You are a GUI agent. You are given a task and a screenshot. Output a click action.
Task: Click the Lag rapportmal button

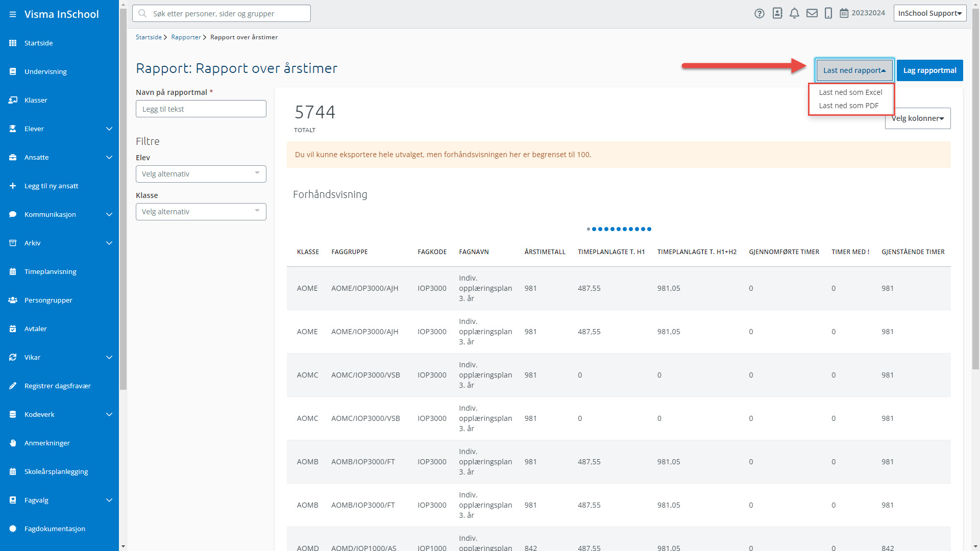930,70
